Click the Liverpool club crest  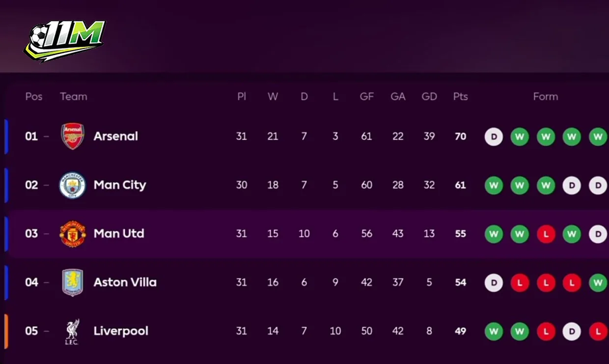[x=73, y=331]
